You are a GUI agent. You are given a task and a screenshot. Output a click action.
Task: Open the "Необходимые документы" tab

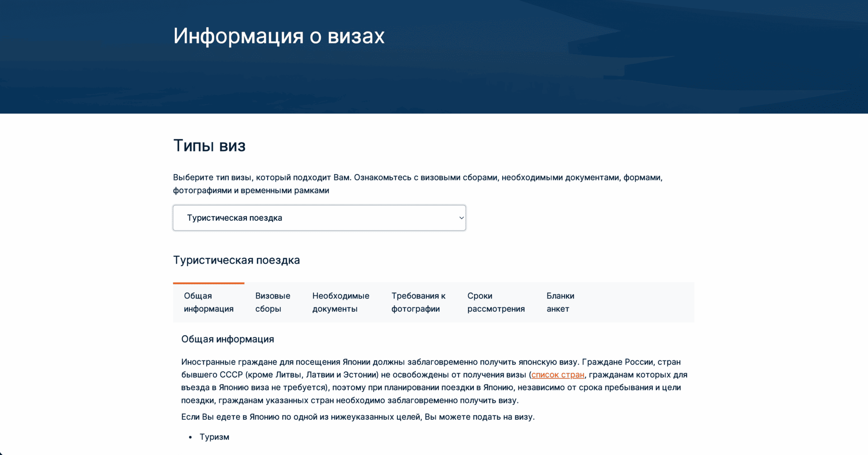click(341, 302)
